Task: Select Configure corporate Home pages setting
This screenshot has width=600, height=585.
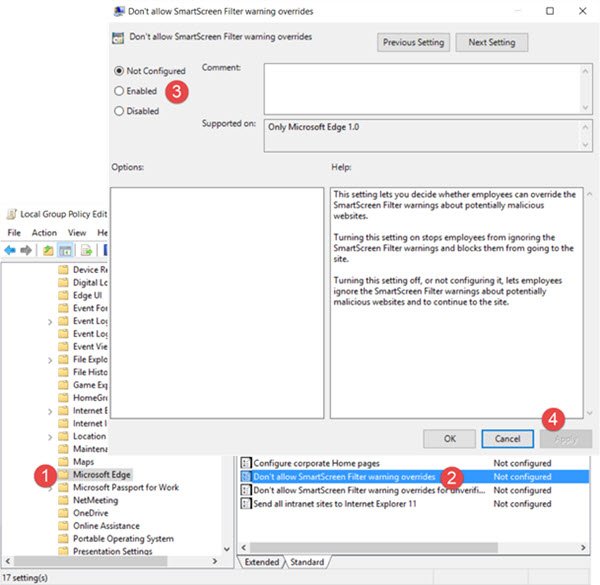Action: [x=316, y=463]
